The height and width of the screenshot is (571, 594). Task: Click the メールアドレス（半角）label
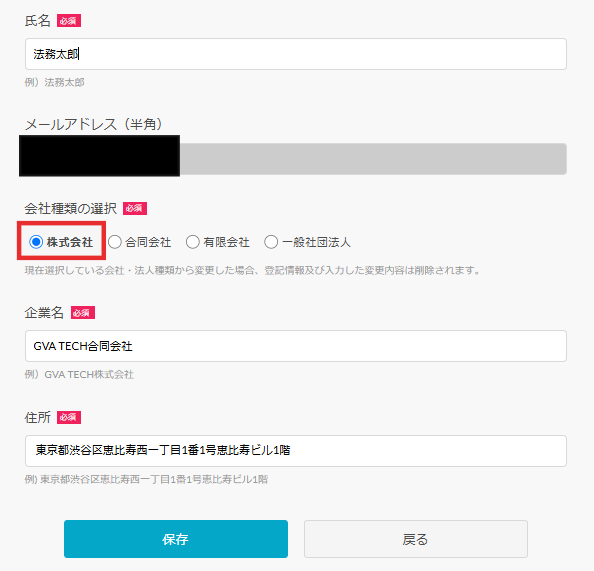point(94,124)
